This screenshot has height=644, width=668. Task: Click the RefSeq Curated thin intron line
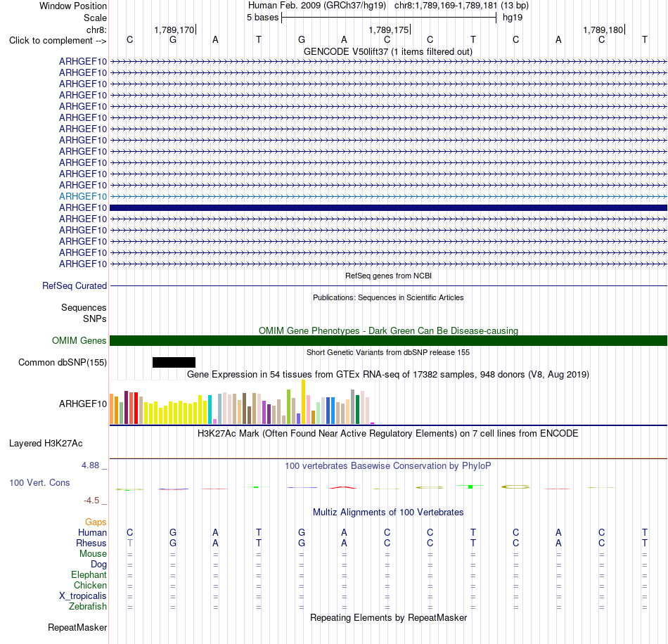click(x=388, y=286)
